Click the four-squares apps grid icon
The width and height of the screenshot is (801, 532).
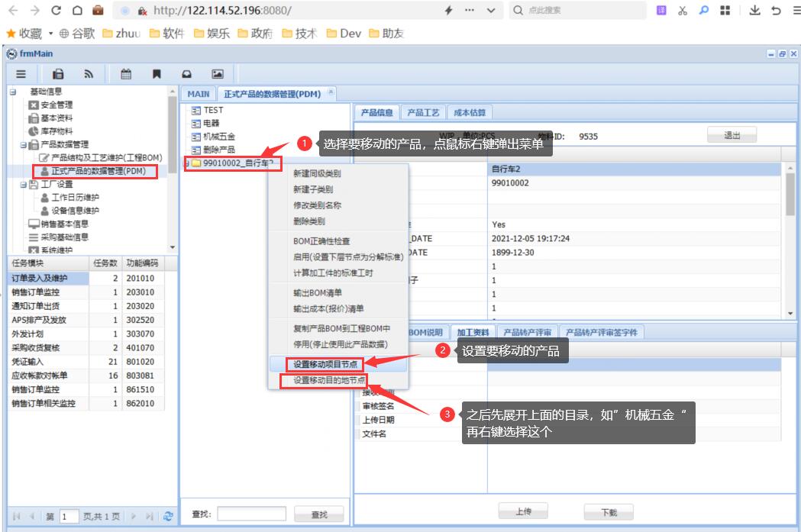point(725,10)
